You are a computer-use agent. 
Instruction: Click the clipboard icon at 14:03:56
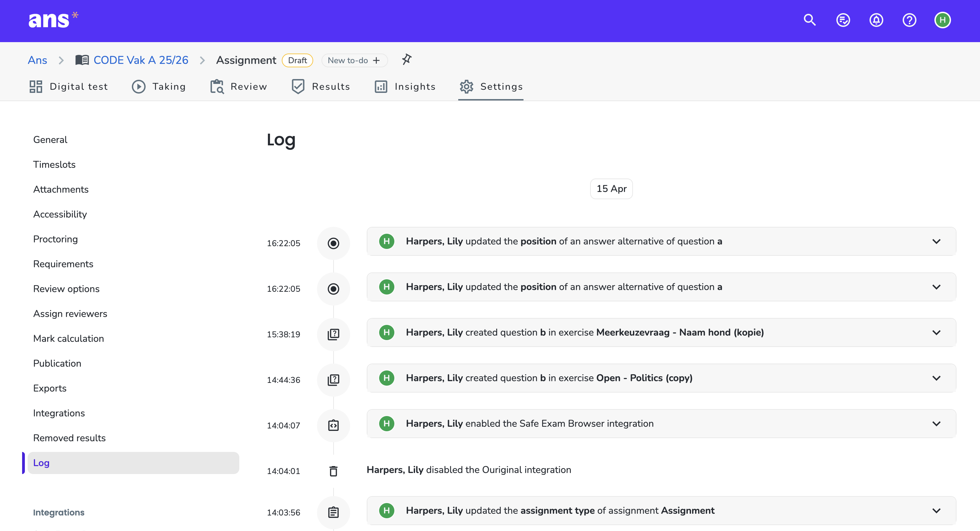pos(333,512)
